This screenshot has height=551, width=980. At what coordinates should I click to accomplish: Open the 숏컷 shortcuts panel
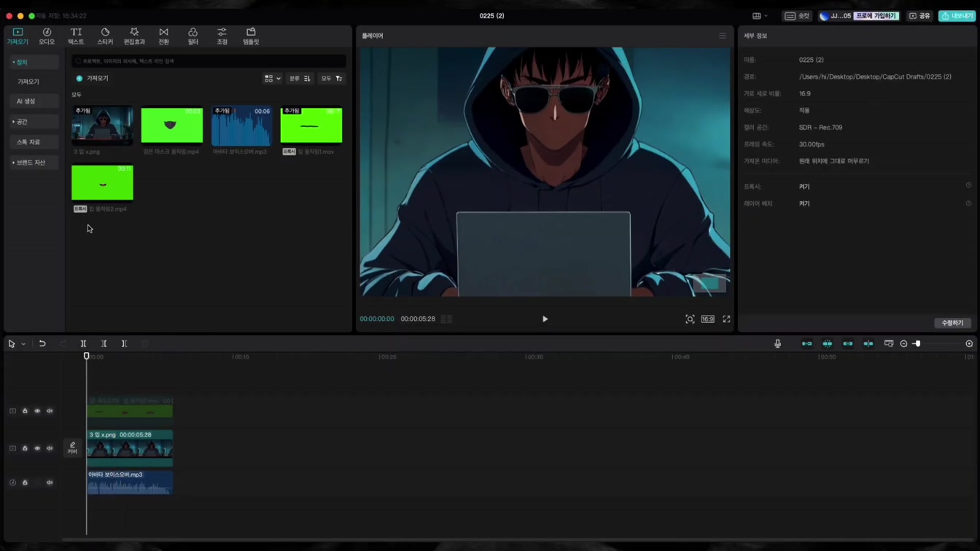tap(797, 16)
